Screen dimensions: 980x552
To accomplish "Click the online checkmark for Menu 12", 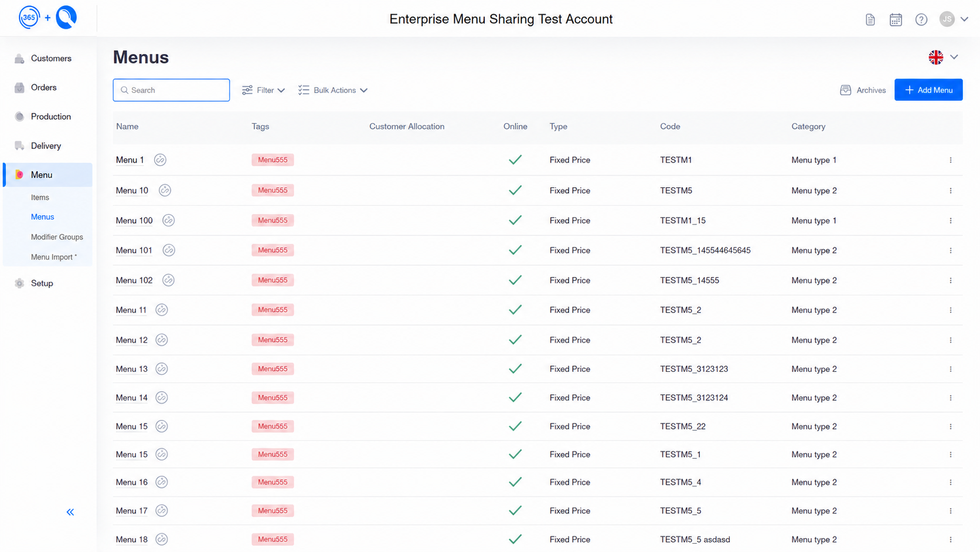I will (515, 340).
